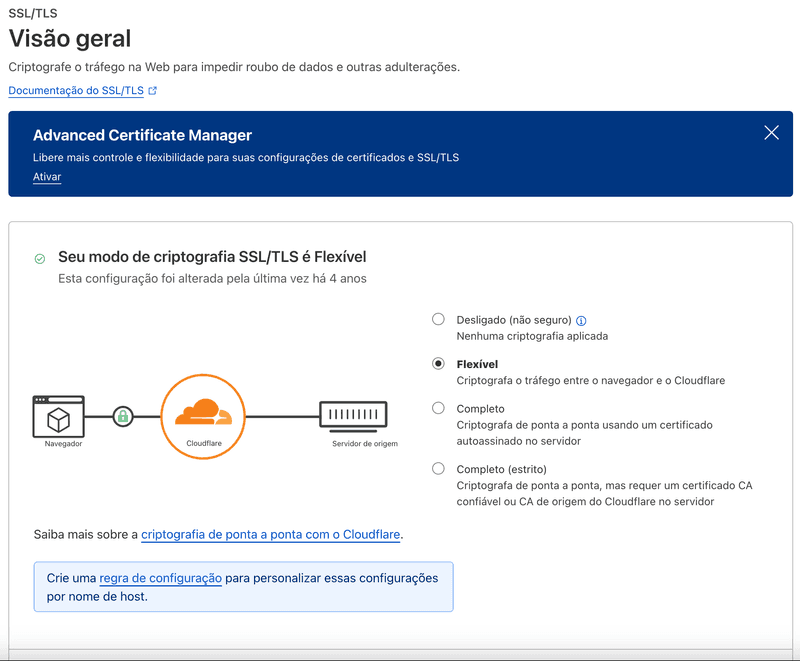Select the Completo radio option
This screenshot has height=661, width=800.
point(438,408)
